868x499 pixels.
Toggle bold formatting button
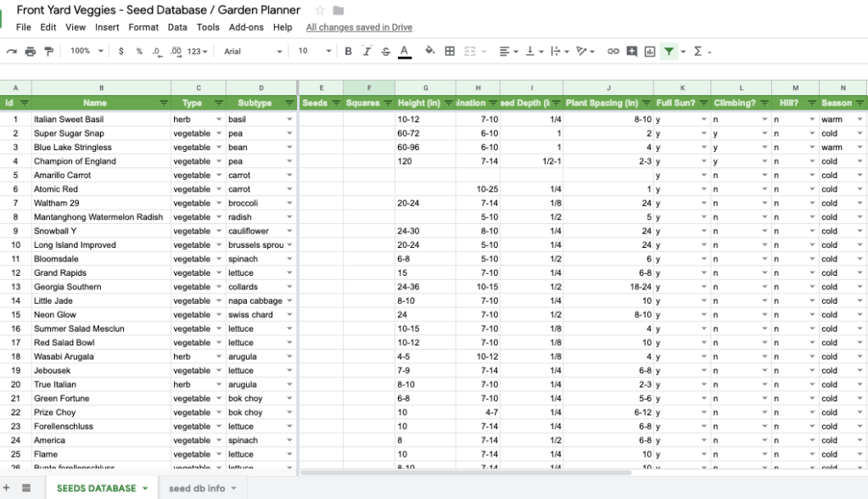(x=348, y=52)
